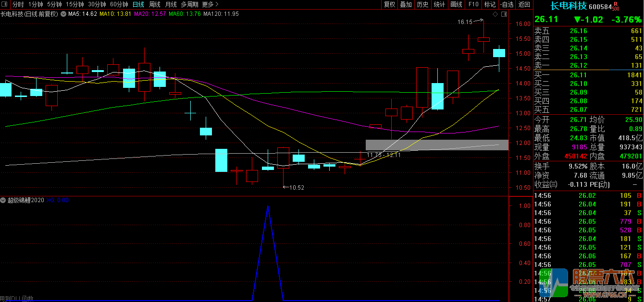Open the 画线 drawing tools
Screen dimensions: 644x302
tap(456, 4)
